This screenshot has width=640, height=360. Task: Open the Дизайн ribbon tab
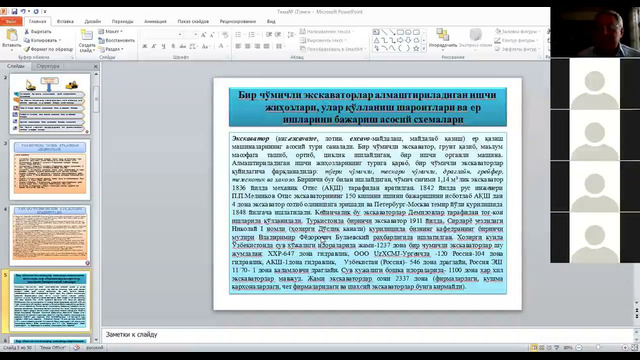coord(93,21)
